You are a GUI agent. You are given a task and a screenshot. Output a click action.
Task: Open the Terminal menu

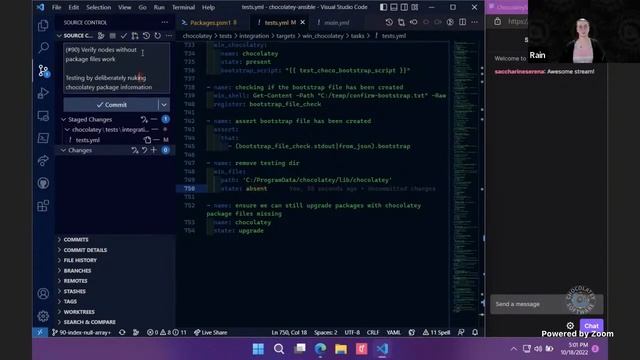(x=183, y=7)
